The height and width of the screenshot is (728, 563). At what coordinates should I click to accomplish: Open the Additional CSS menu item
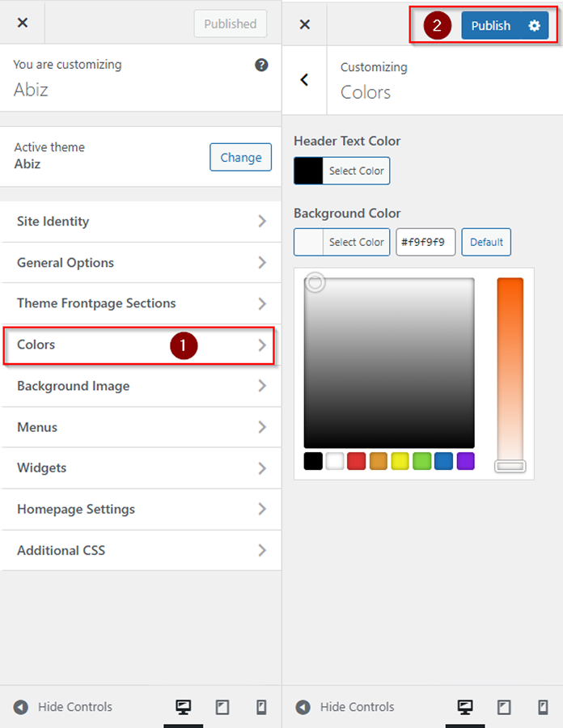tap(141, 551)
